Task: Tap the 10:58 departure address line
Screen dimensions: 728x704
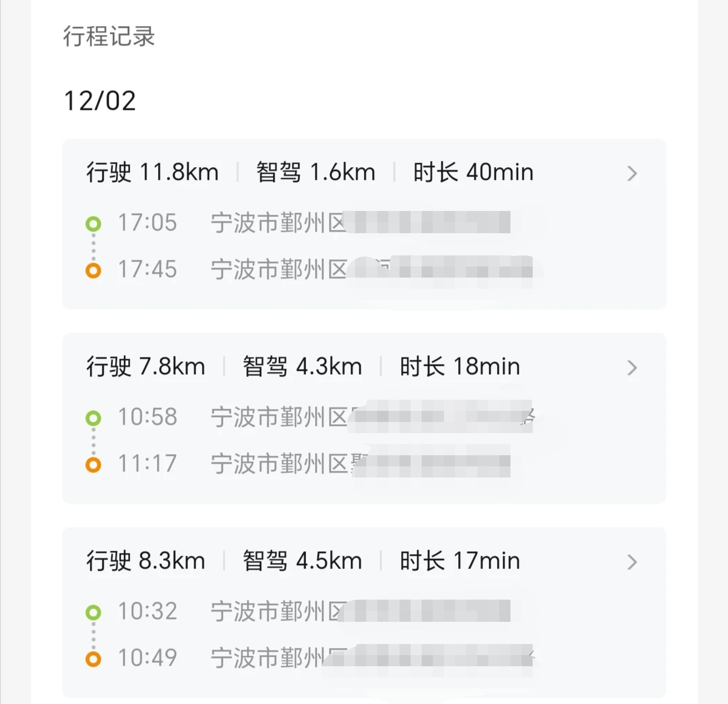Action: (371, 418)
